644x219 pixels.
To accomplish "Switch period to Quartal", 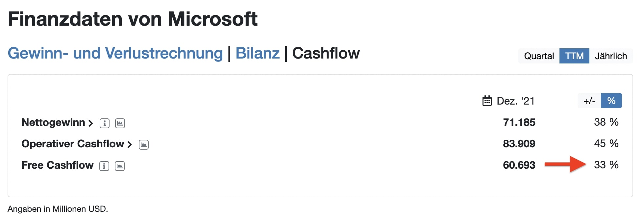I will (x=539, y=56).
